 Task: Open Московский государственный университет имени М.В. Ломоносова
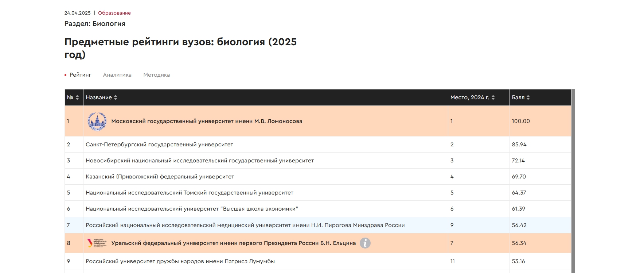tap(207, 121)
